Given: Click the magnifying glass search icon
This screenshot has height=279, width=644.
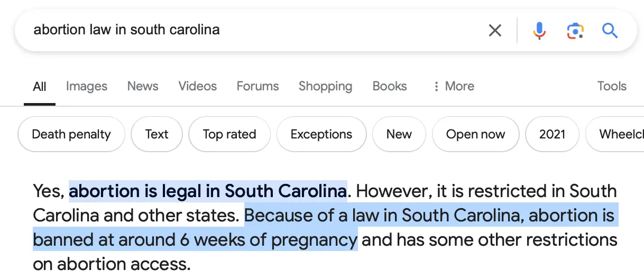Looking at the screenshot, I should tap(610, 31).
